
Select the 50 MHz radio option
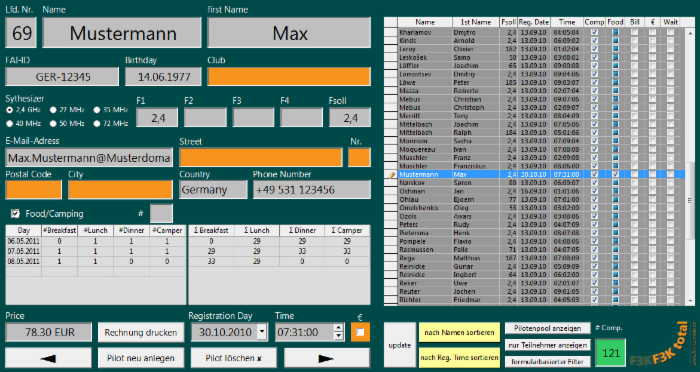click(53, 123)
